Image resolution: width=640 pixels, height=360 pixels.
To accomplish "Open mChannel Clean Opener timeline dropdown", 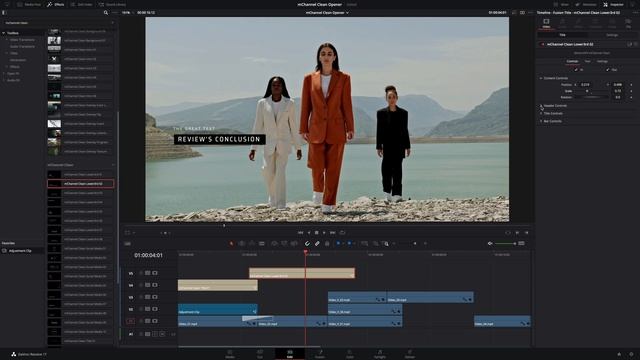I will click(x=327, y=13).
